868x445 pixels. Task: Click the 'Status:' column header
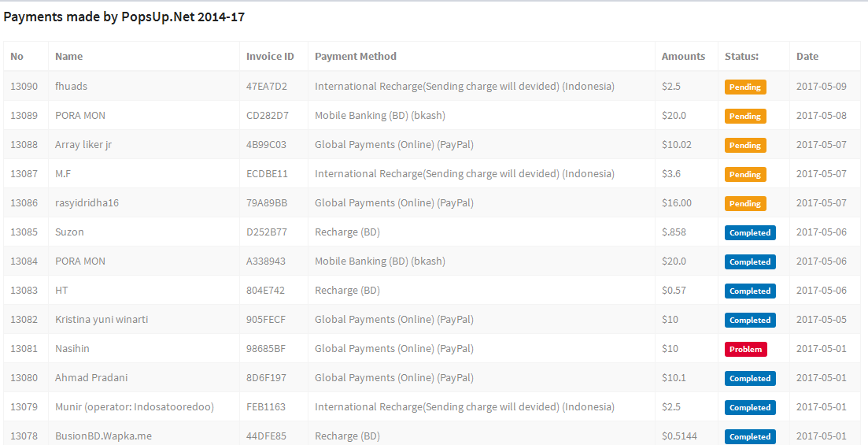click(x=741, y=56)
